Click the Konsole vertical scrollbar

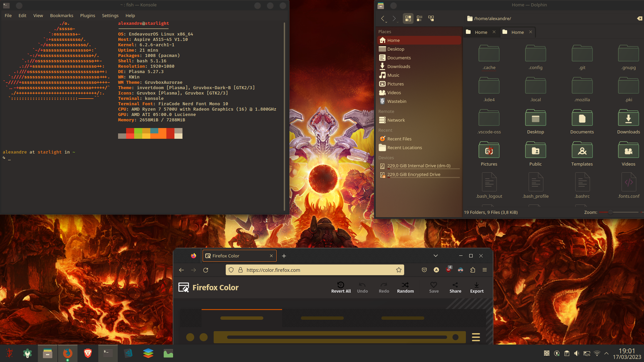click(284, 117)
